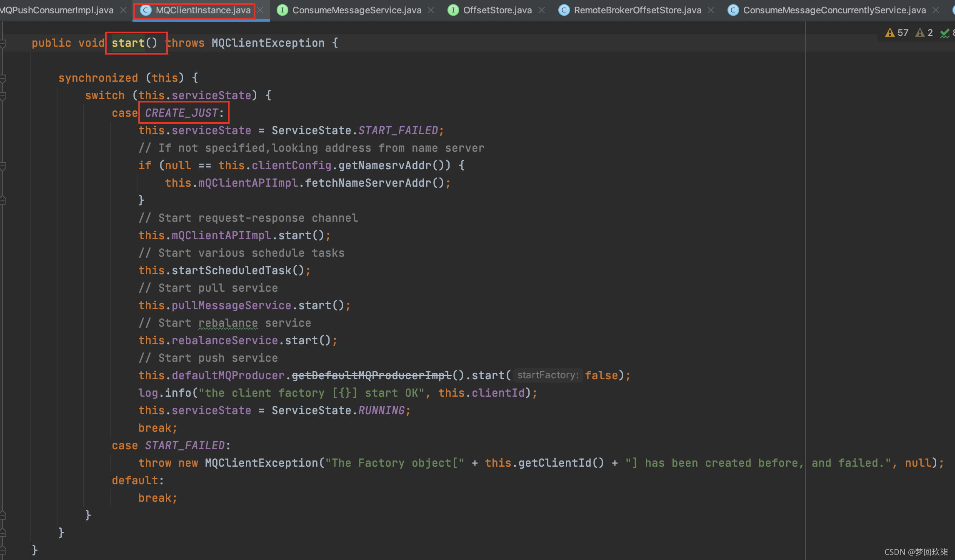Collapse the synchronized block fold marker
955x560 pixels.
click(x=3, y=78)
